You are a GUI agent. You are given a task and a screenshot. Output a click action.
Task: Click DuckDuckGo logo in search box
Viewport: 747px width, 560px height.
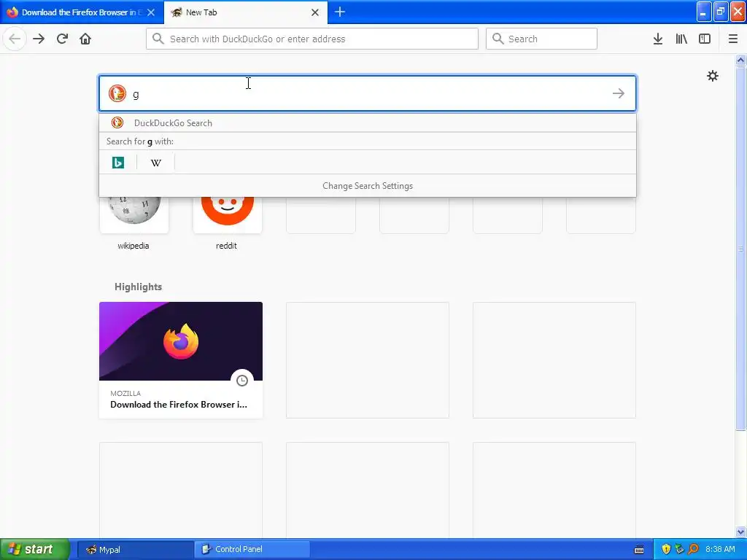pyautogui.click(x=117, y=93)
